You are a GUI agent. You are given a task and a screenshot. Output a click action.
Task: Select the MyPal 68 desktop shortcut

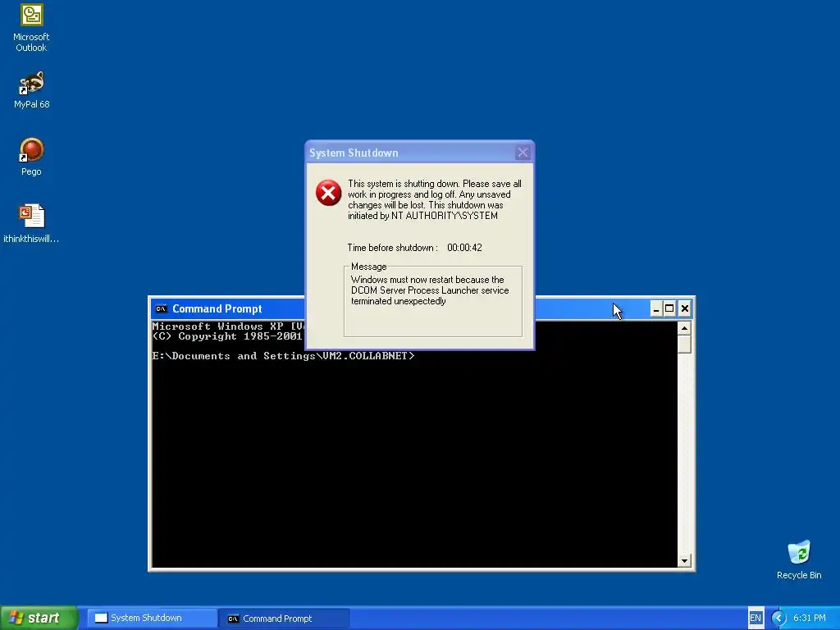click(x=31, y=90)
